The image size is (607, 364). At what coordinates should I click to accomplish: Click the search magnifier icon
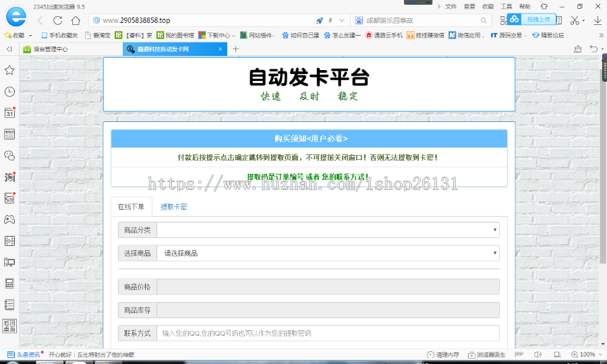click(x=484, y=20)
